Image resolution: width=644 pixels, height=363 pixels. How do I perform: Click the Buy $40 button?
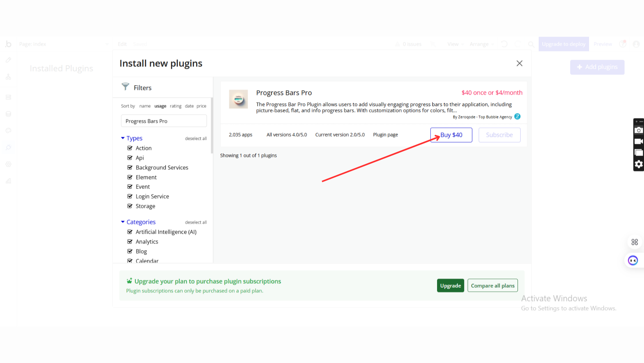click(451, 135)
